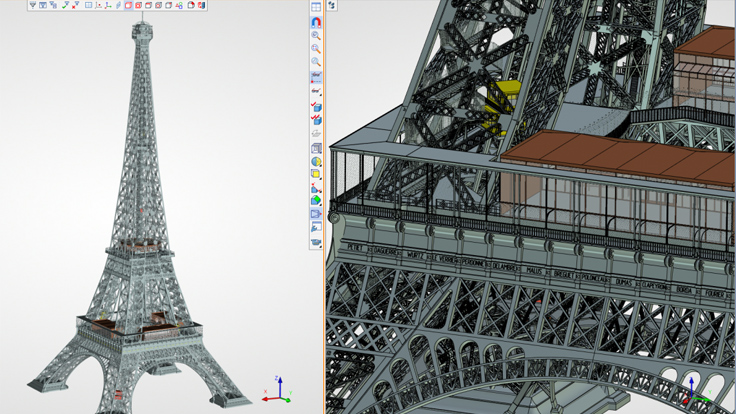Open the filter window icon beside the funnel
736x414 pixels.
43,5
